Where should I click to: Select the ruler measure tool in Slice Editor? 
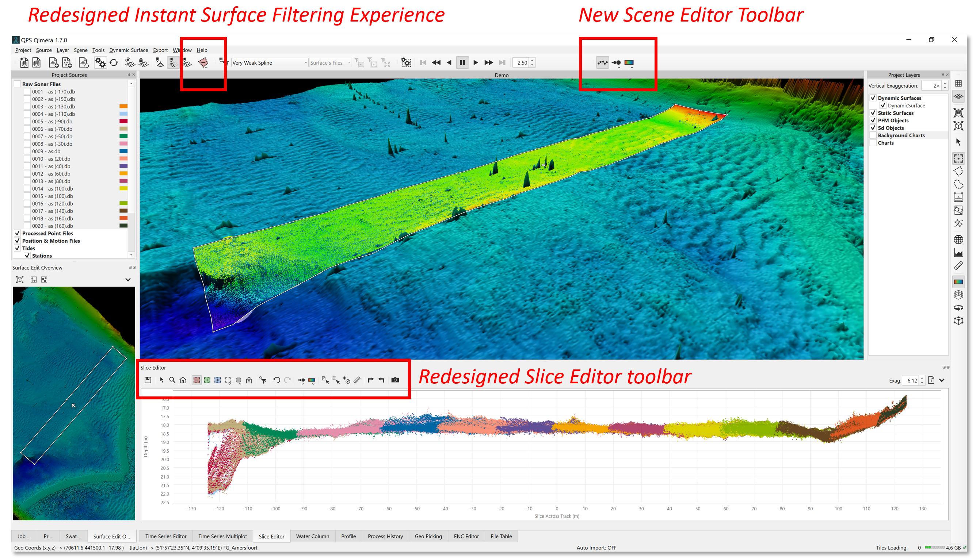(357, 380)
